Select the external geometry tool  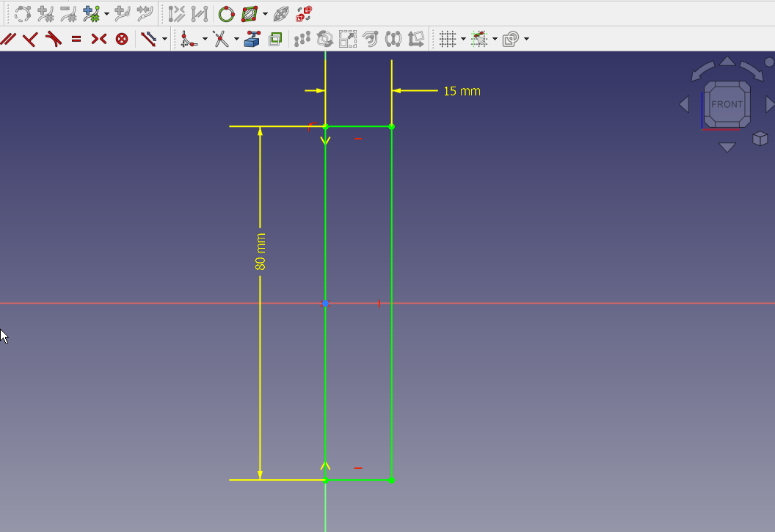point(252,39)
